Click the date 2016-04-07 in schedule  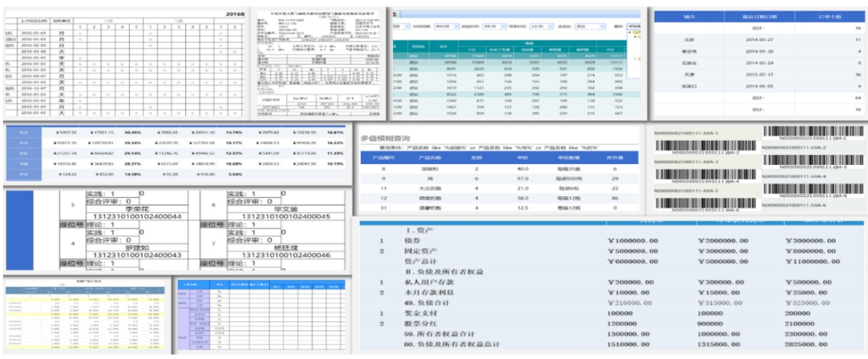tap(33, 75)
